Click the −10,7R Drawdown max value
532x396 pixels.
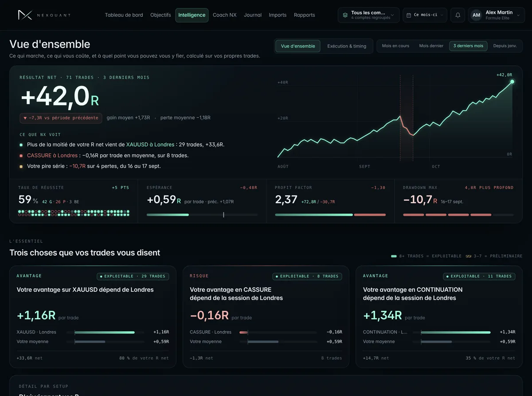click(x=420, y=200)
